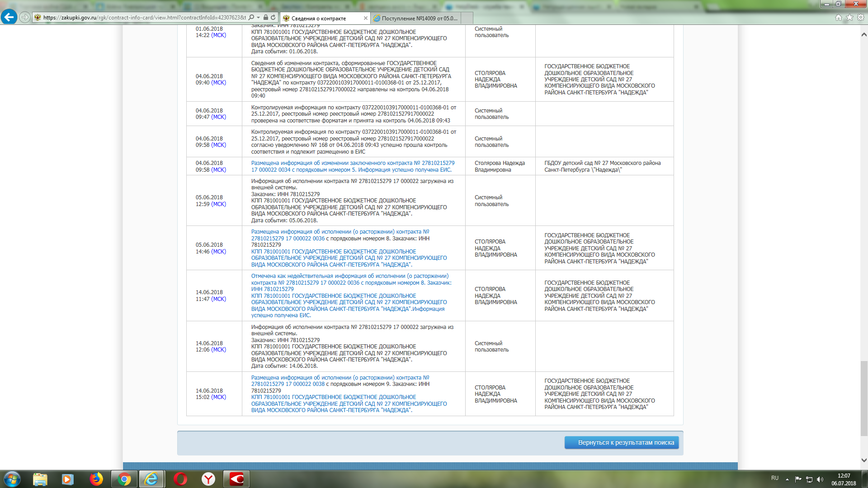Close the 'Сведения о контракте' tab
The height and width of the screenshot is (488, 868).
click(x=365, y=18)
